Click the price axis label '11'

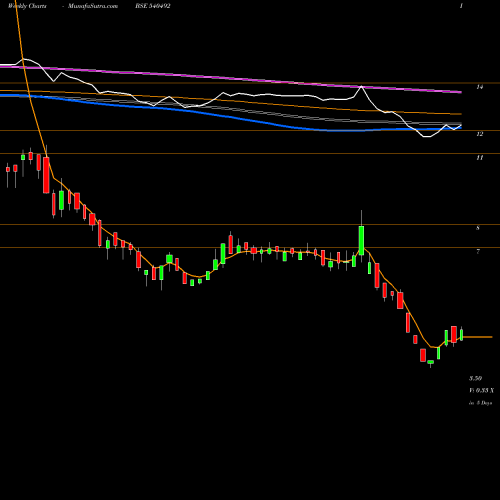point(479,158)
